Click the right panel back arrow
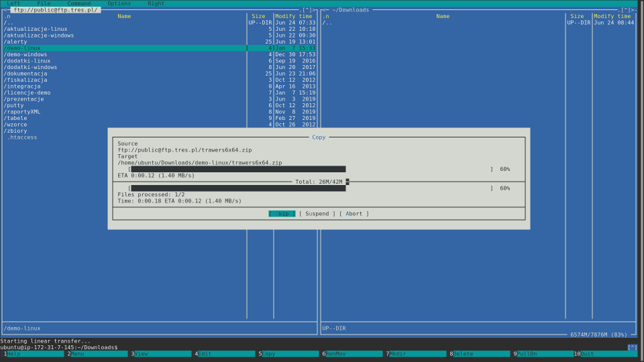Image resolution: width=644 pixels, height=362 pixels. pos(323,10)
